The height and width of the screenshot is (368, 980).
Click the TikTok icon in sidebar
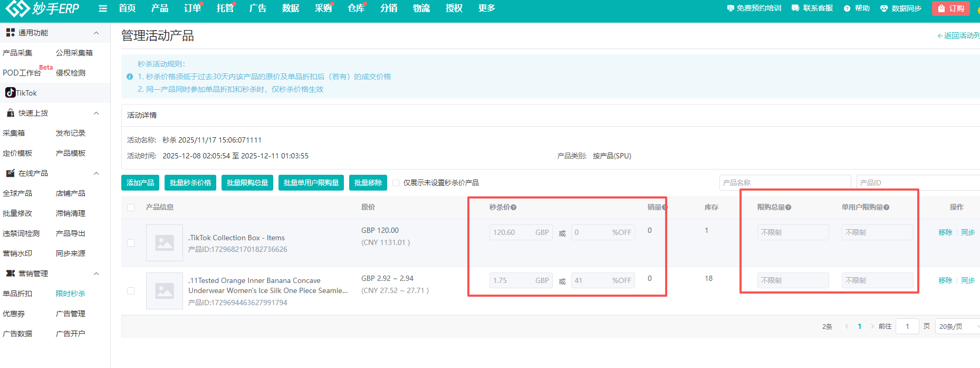10,93
